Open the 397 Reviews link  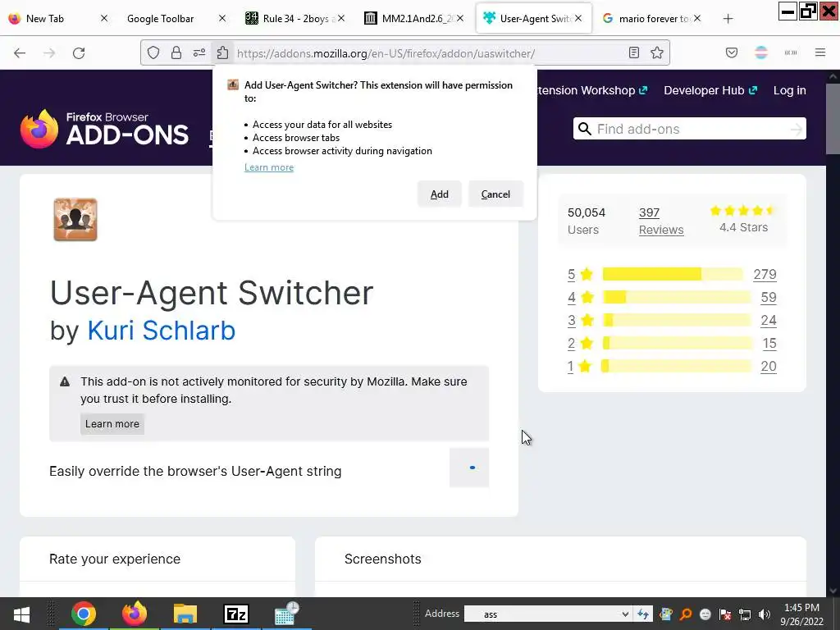[661, 221]
